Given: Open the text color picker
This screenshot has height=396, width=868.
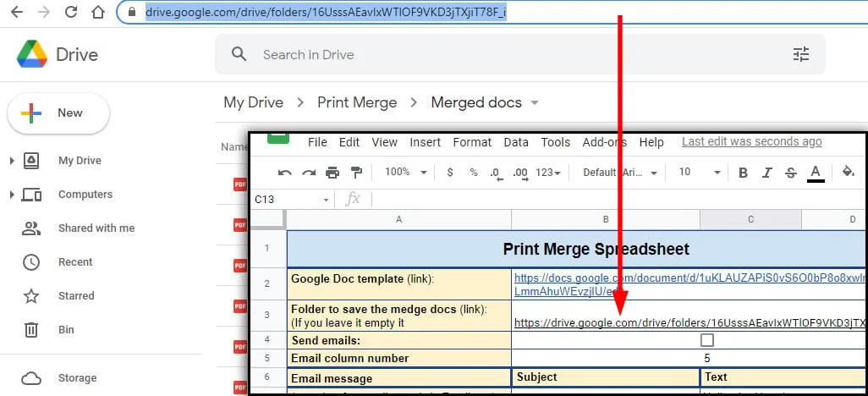Looking at the screenshot, I should coord(815,173).
